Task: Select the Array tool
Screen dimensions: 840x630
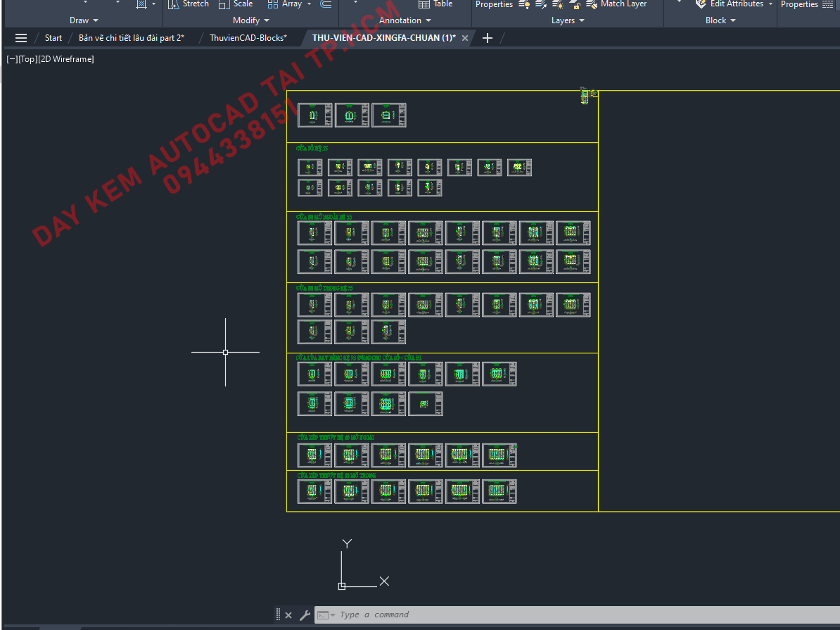Action: 285,4
